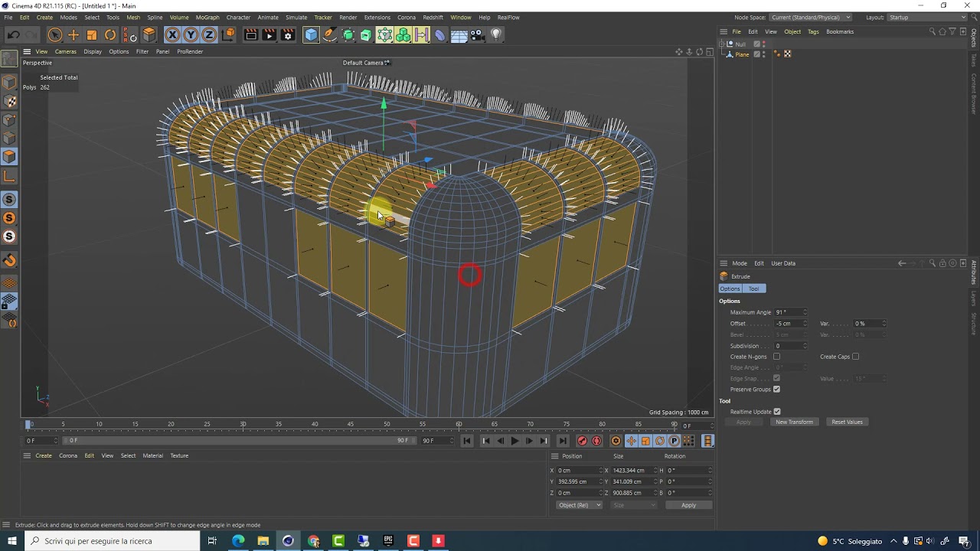Open the Node Space dropdown
Screen dimensions: 980x551
tap(811, 17)
